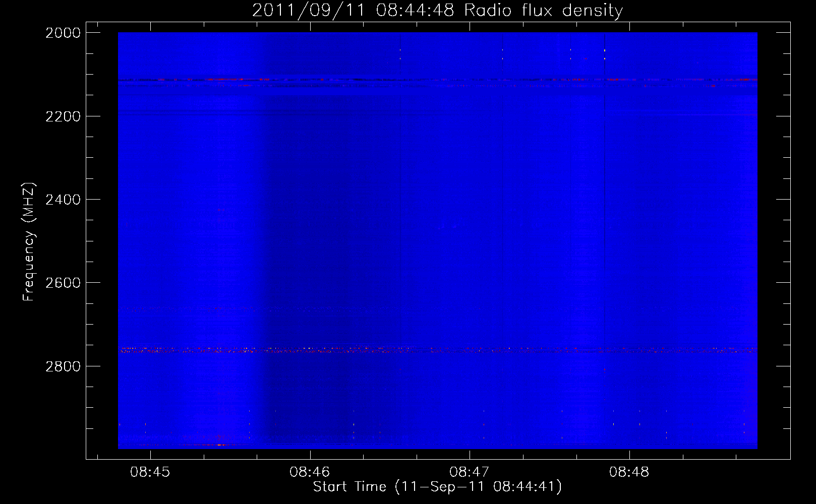Click the 2200 frequency tick label
Screen dimensions: 816x504
point(63,116)
